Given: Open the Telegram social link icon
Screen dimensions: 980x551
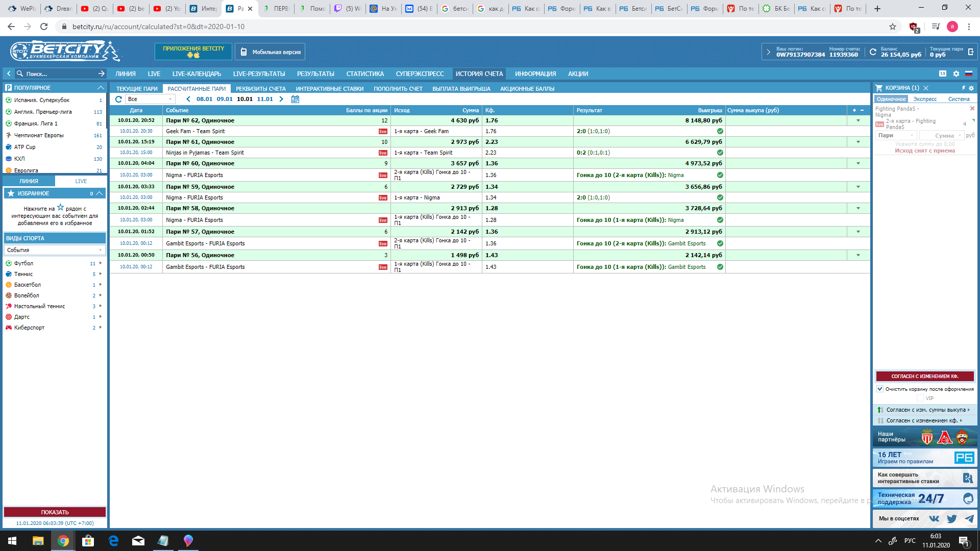Looking at the screenshot, I should (x=969, y=518).
